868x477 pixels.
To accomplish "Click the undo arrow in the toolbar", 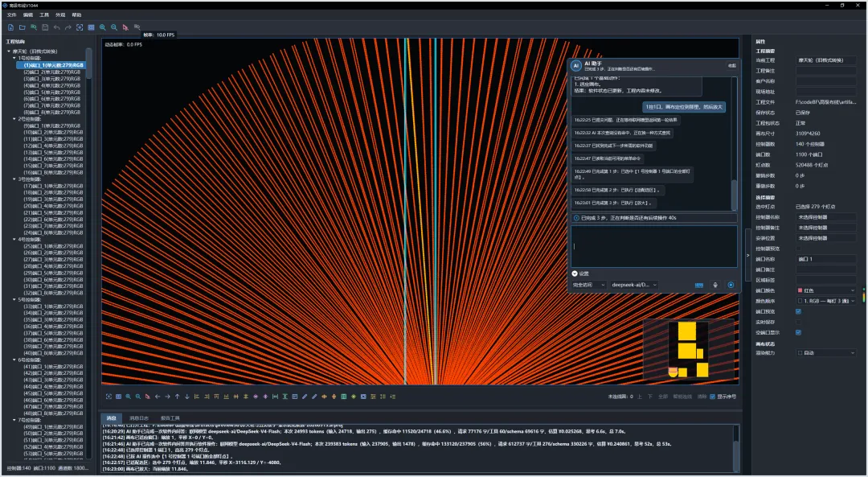I will click(56, 27).
